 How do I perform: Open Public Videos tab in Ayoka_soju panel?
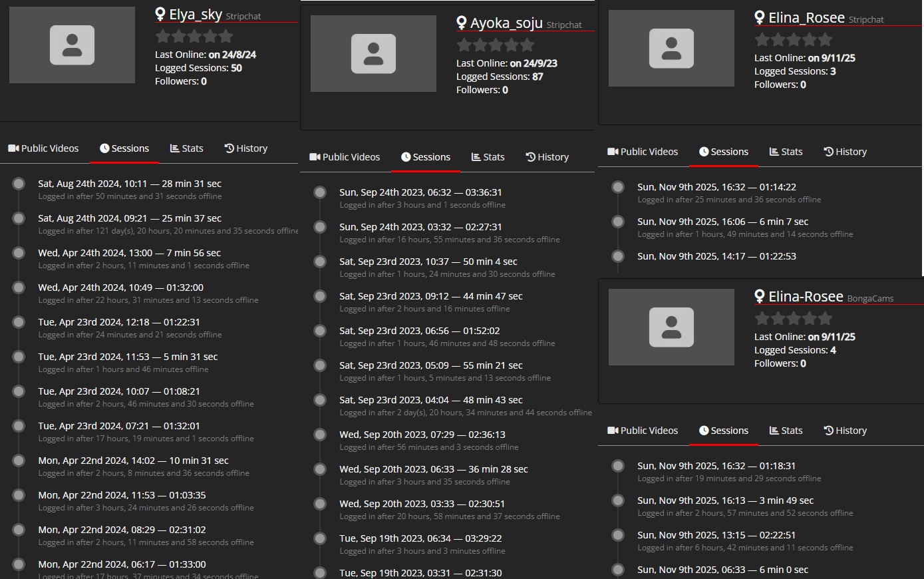pos(345,157)
